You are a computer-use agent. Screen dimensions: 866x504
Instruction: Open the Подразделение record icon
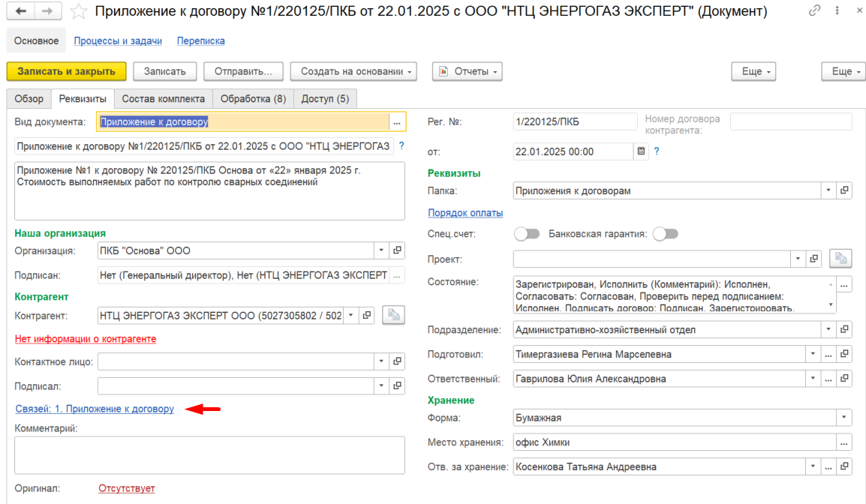click(844, 329)
